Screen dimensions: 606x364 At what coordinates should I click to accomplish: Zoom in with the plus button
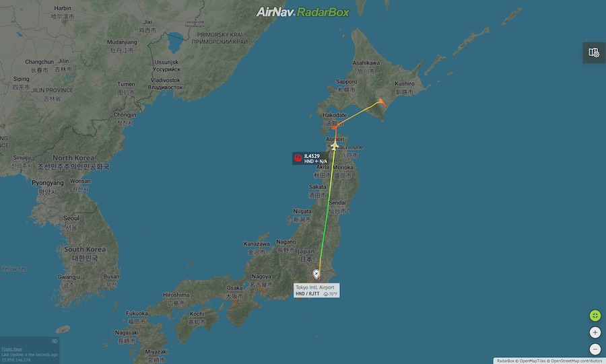[x=595, y=332]
